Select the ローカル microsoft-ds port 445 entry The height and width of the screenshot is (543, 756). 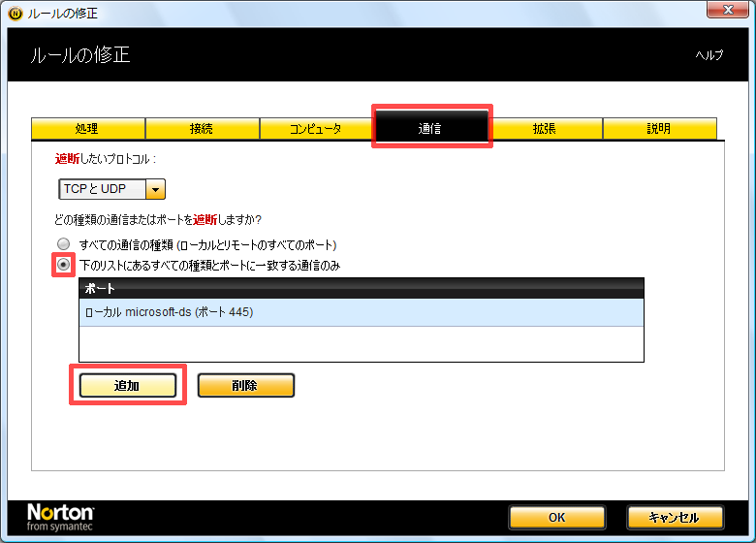pyautogui.click(x=361, y=312)
